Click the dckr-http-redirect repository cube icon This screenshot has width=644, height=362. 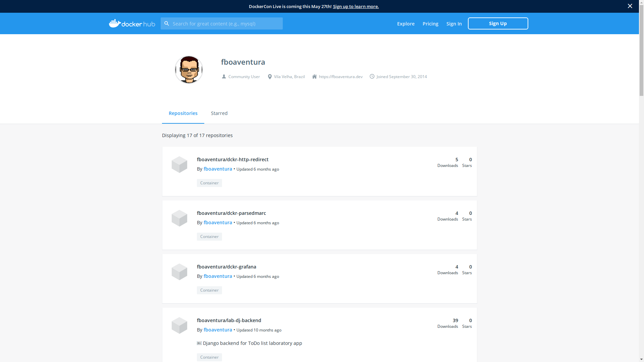tap(179, 165)
